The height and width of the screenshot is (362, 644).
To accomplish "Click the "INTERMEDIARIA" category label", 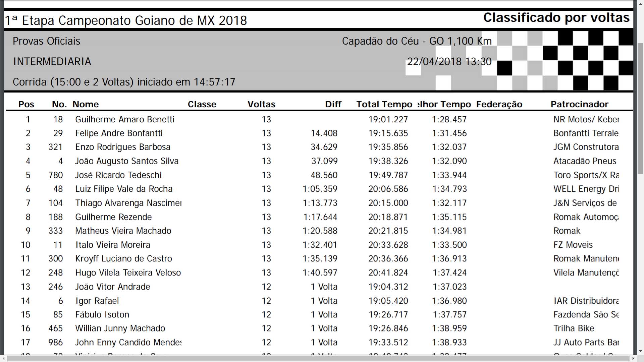I will [x=52, y=61].
